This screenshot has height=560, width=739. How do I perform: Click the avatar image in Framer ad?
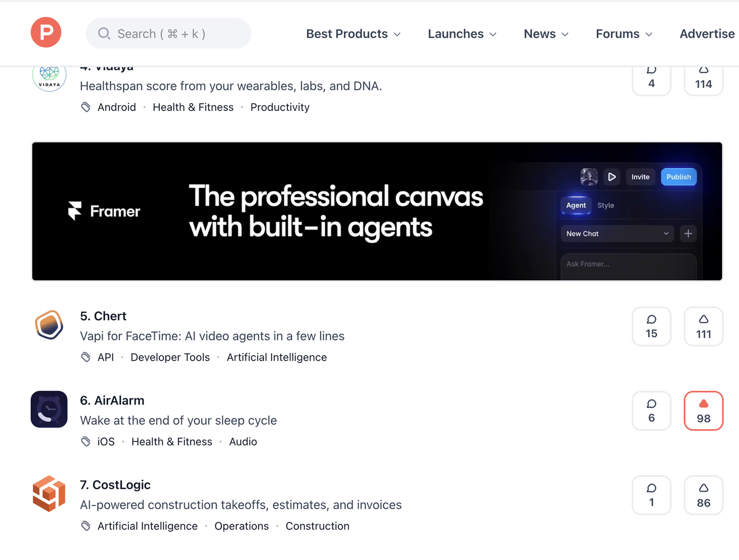[x=589, y=177]
